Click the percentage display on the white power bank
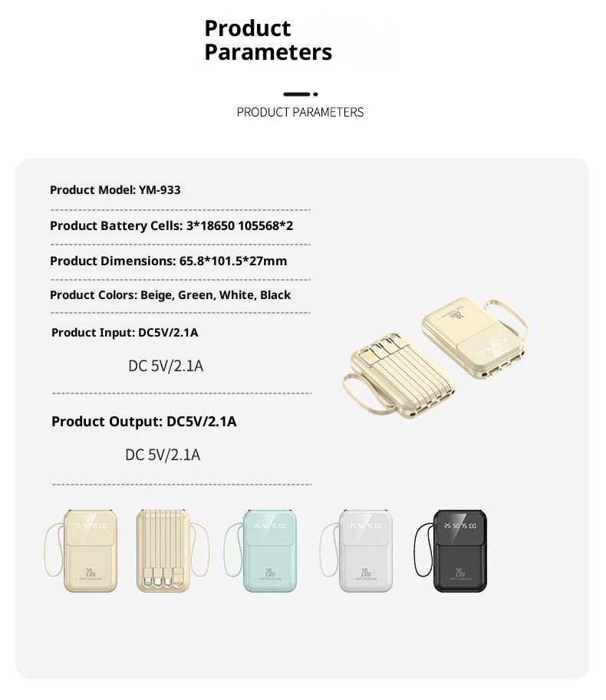Image resolution: width=606 pixels, height=700 pixels. click(x=364, y=526)
